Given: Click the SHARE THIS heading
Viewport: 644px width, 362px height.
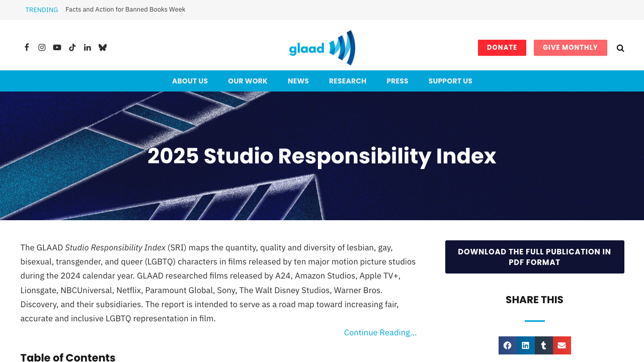Looking at the screenshot, I should tap(534, 300).
